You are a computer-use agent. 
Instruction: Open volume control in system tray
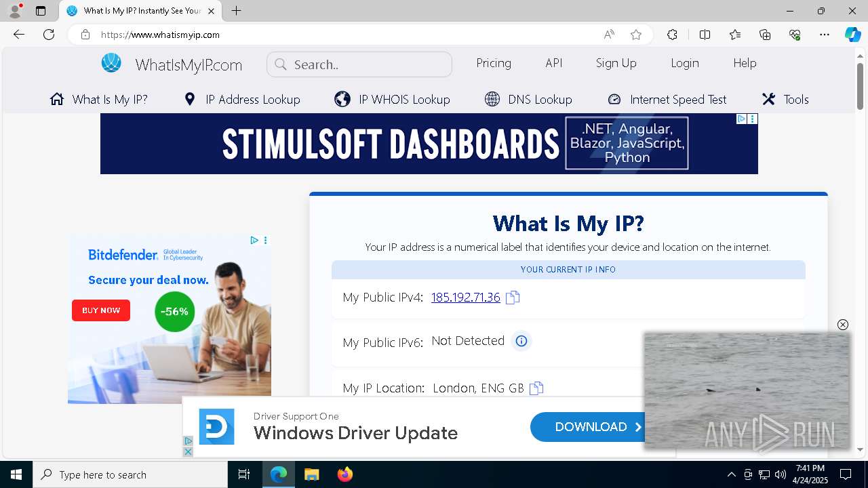pos(781,474)
